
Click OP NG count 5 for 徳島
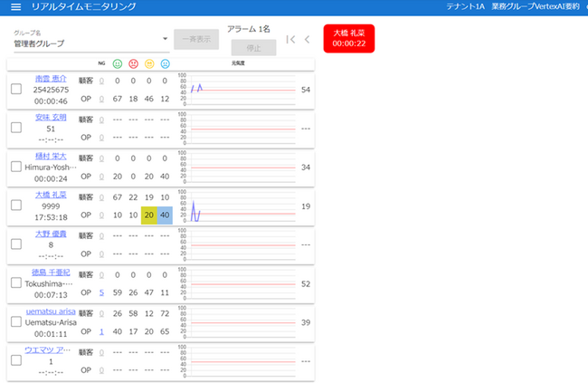pos(101,292)
